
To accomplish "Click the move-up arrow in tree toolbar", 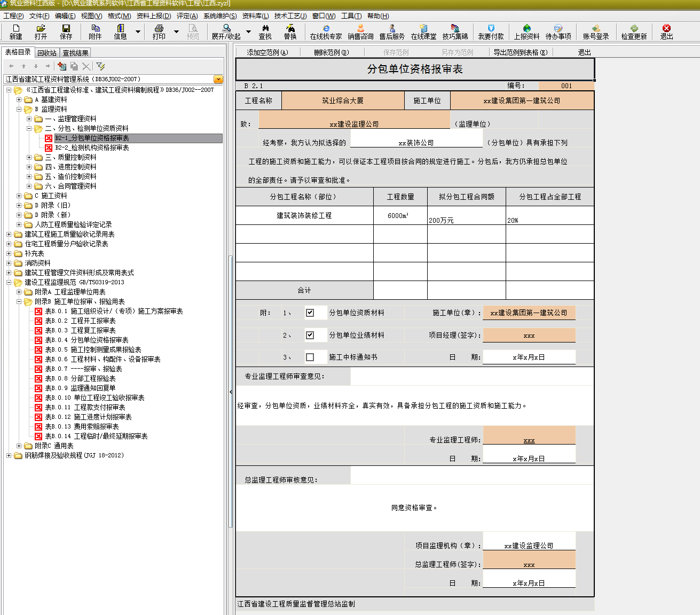I will pos(23,66).
